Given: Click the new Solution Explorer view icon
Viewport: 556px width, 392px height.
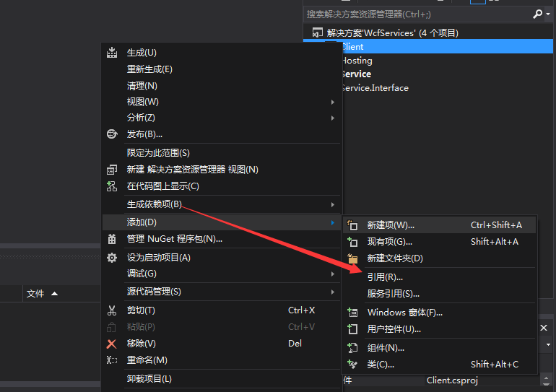Looking at the screenshot, I should [112, 170].
